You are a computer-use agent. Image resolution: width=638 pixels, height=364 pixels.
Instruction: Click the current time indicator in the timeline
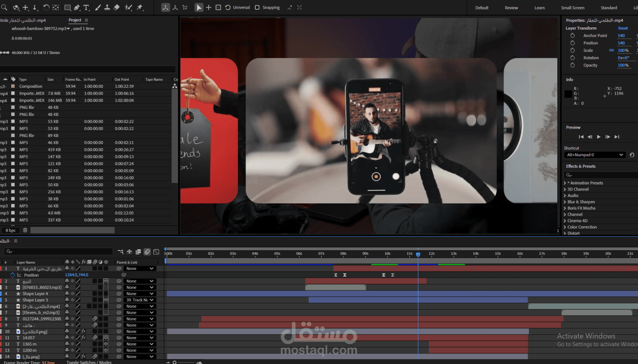(418, 255)
